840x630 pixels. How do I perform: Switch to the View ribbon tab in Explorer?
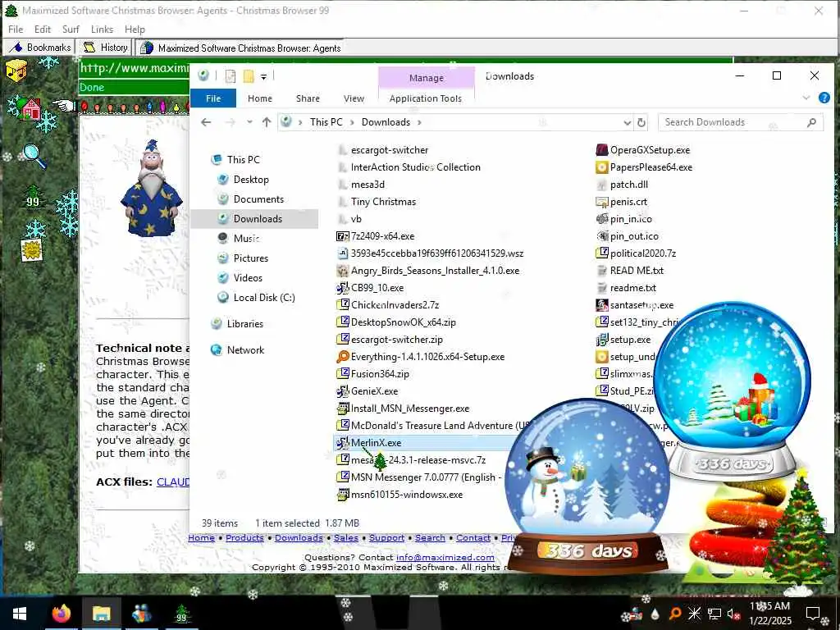coord(354,98)
